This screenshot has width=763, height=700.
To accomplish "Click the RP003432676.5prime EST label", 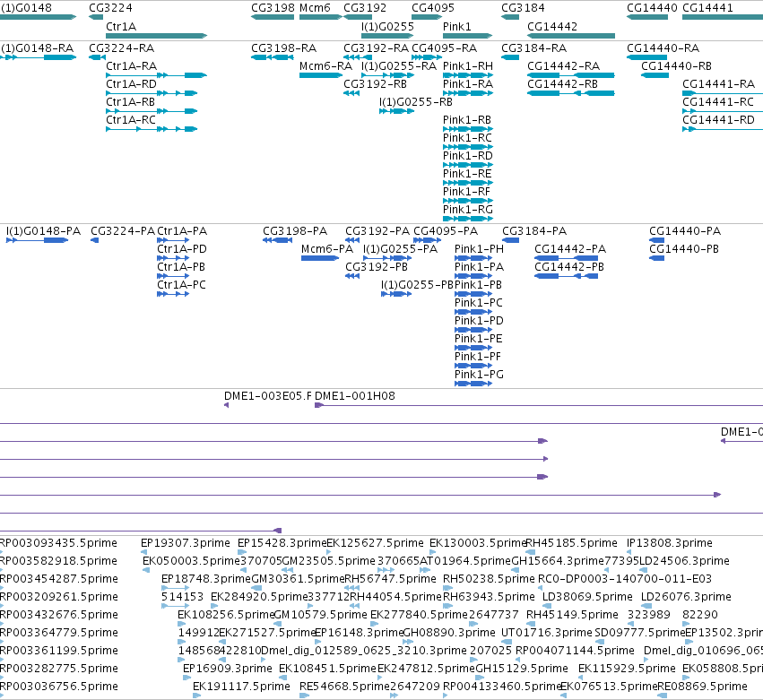I will pos(59,616).
